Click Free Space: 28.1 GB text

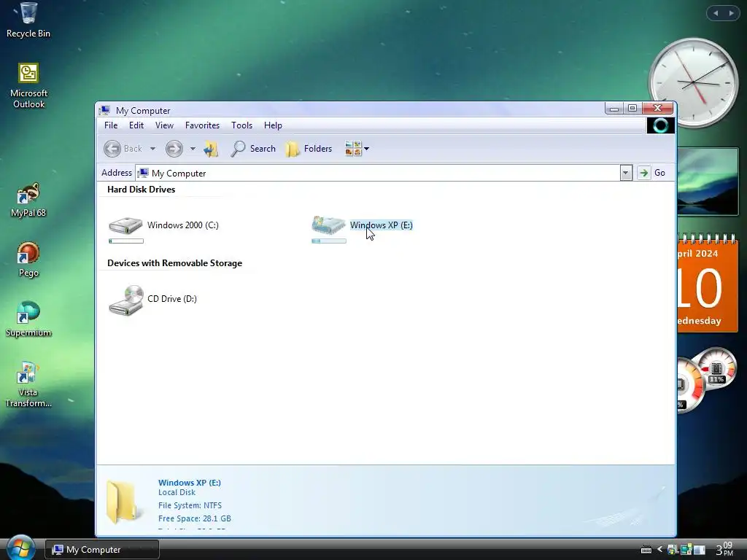coord(194,518)
